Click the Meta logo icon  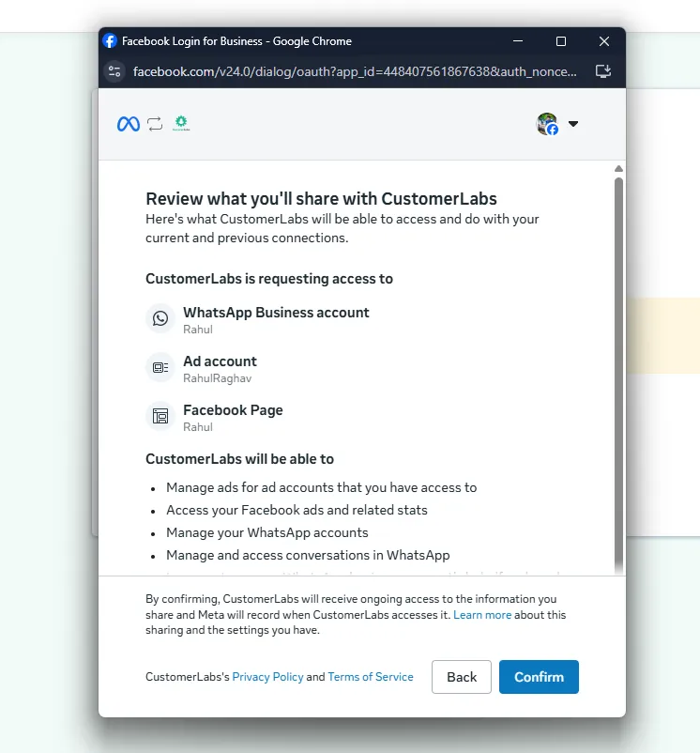pos(129,124)
